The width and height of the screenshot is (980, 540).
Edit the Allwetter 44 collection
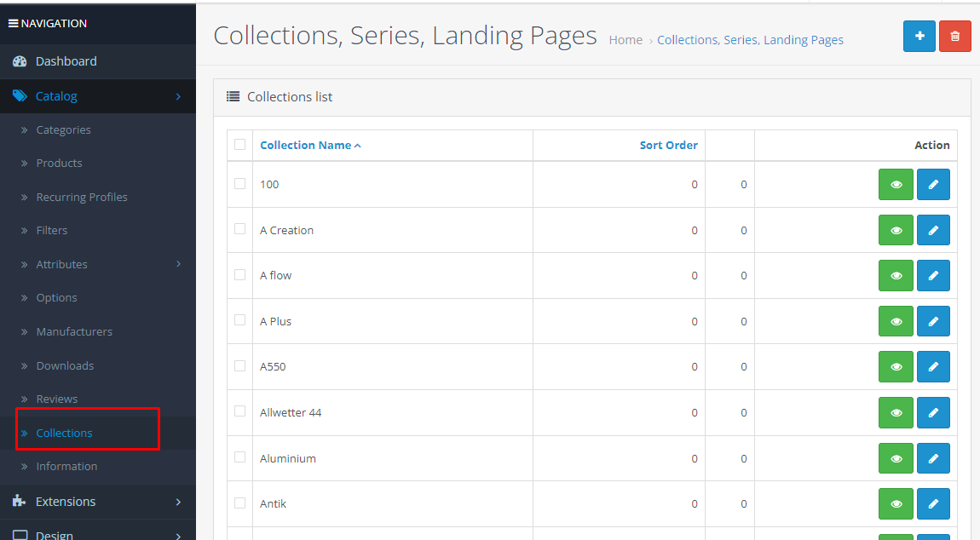933,412
